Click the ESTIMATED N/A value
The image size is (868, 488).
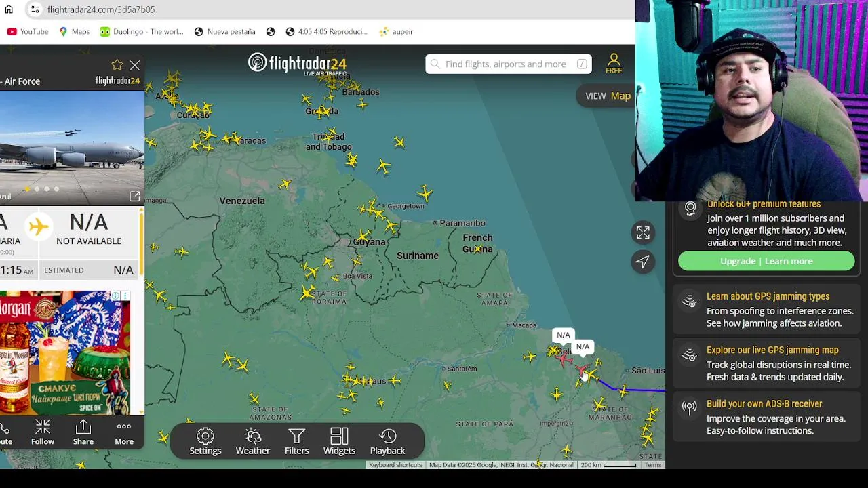click(x=123, y=270)
